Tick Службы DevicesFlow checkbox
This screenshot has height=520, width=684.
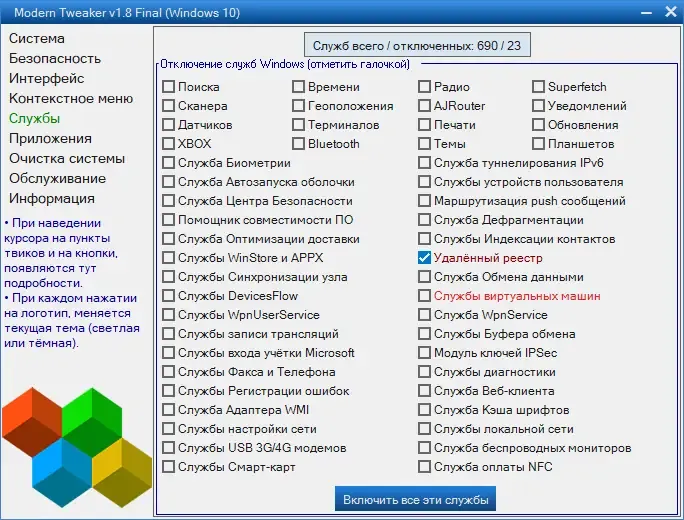point(168,296)
